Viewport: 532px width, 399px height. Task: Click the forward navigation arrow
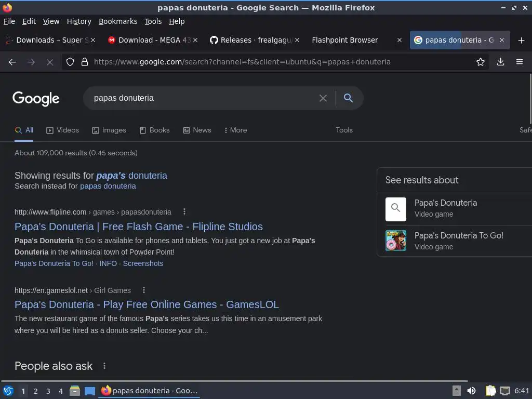[31, 62]
